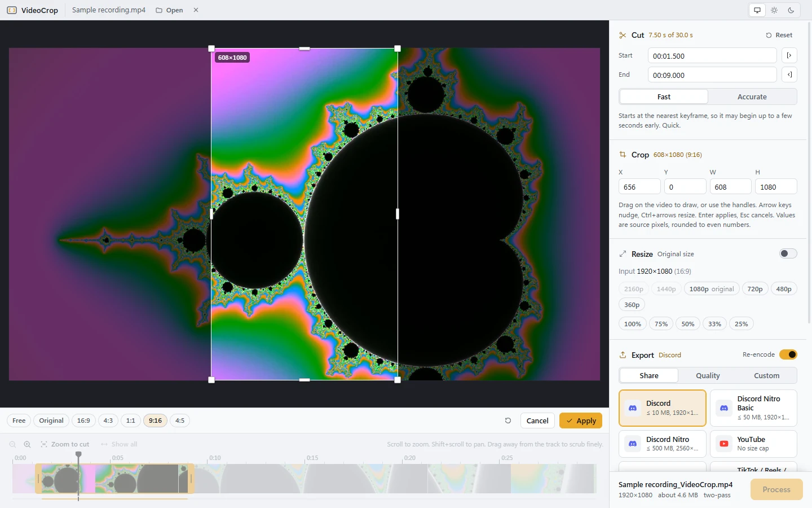
Task: Click the YouTube preset icon
Action: pyautogui.click(x=724, y=444)
